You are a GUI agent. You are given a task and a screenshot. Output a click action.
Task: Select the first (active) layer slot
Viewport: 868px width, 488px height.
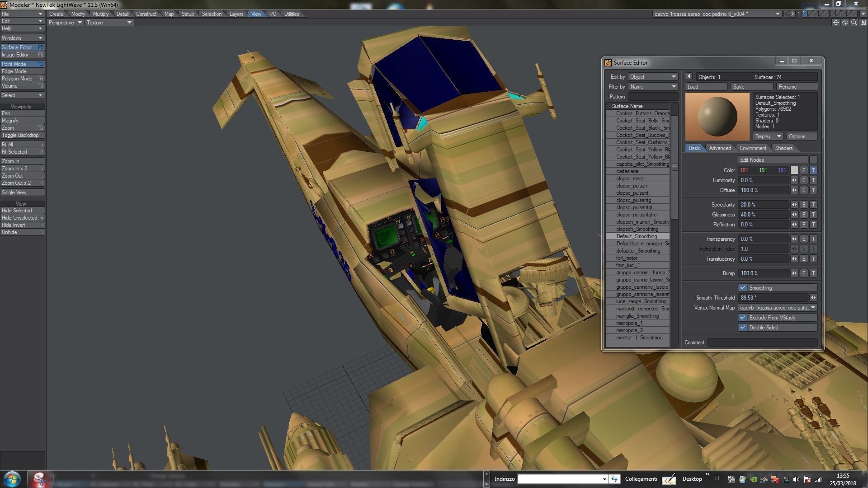[805, 14]
